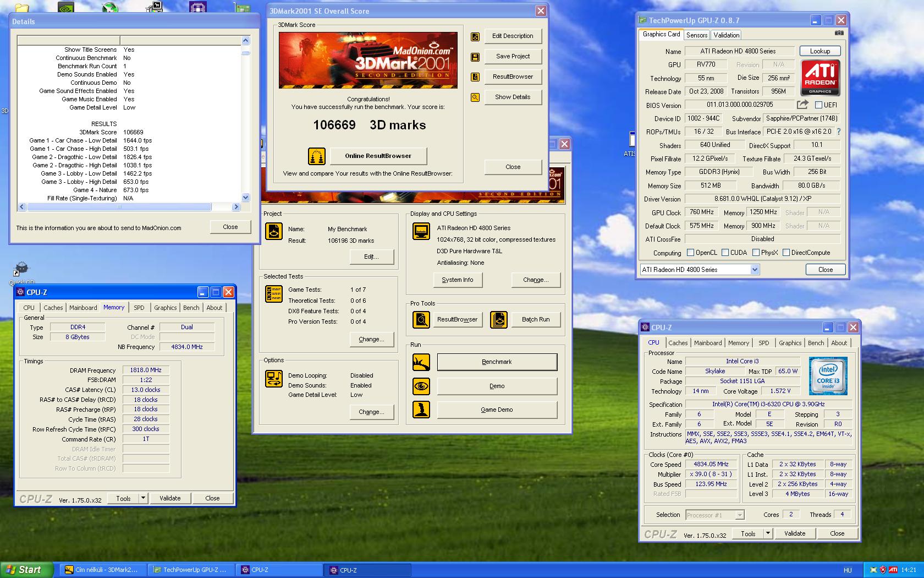Screen dimensions: 924x578
Task: Click the red shield tray icon
Action: pyautogui.click(x=883, y=570)
